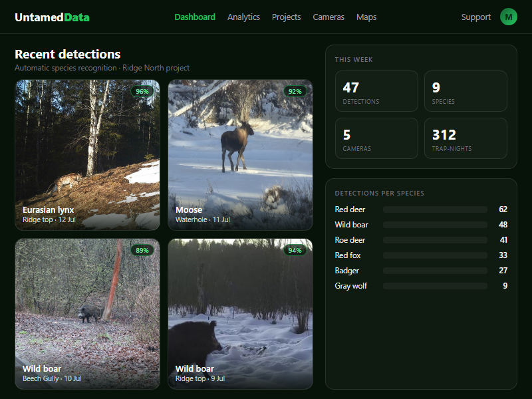Switch to the Analytics tab

(243, 17)
